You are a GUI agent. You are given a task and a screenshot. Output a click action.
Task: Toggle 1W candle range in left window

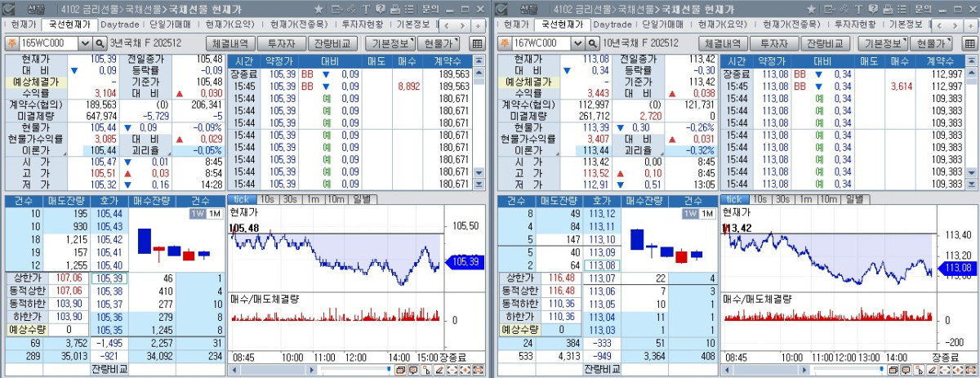coord(198,213)
